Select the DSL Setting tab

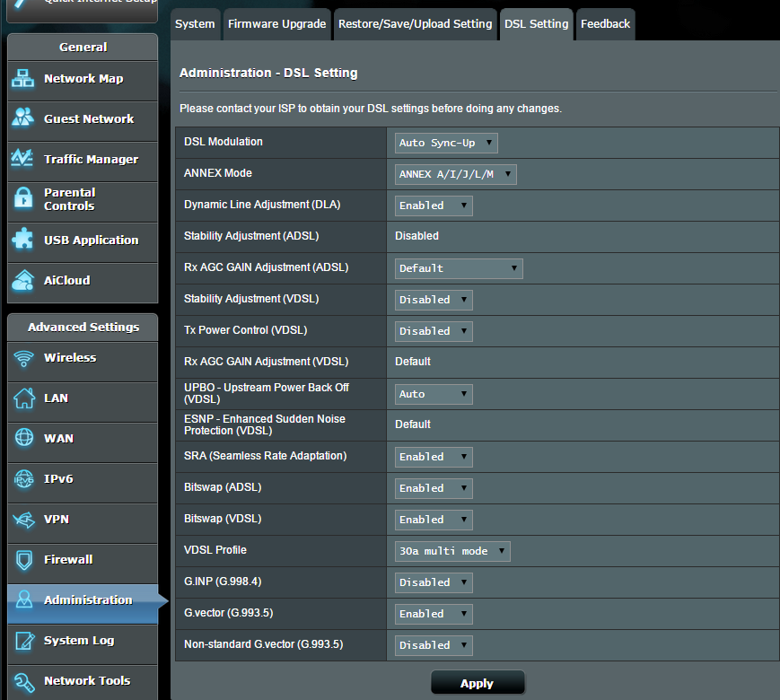pyautogui.click(x=536, y=24)
